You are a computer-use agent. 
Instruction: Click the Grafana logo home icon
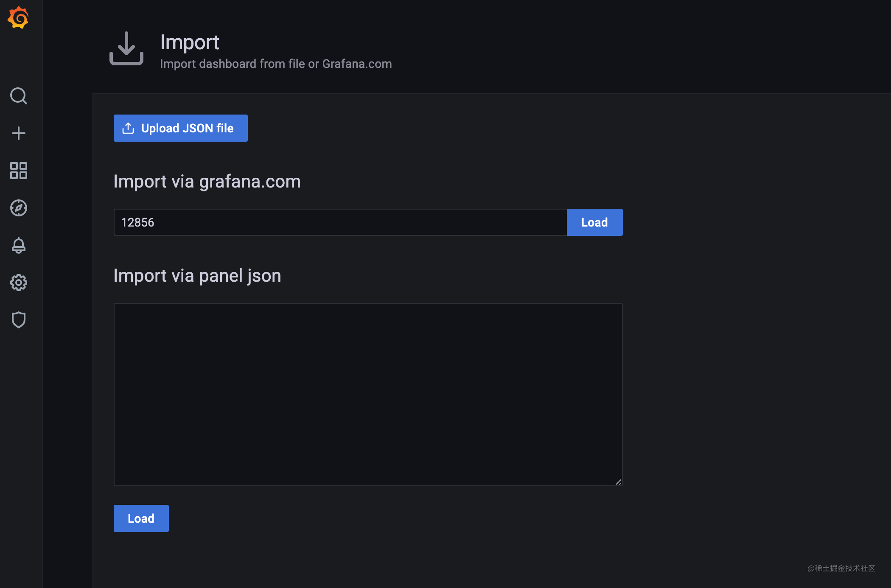(x=18, y=18)
